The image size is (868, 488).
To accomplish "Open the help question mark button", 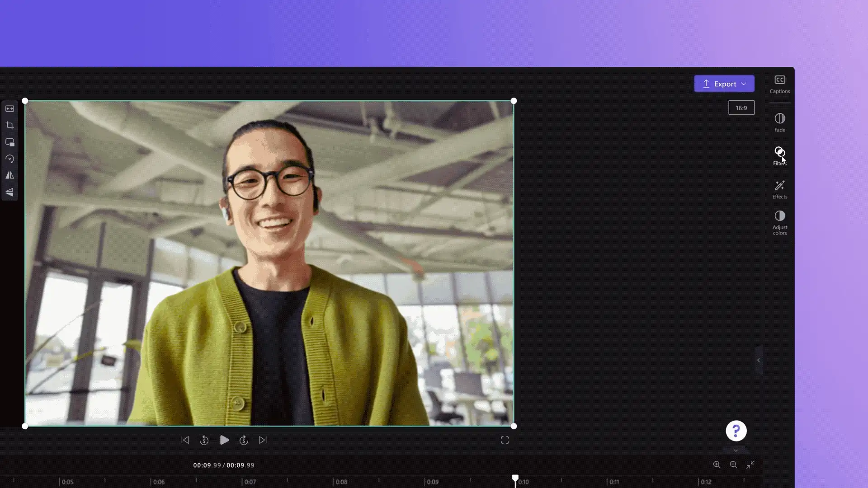I will pos(736,431).
